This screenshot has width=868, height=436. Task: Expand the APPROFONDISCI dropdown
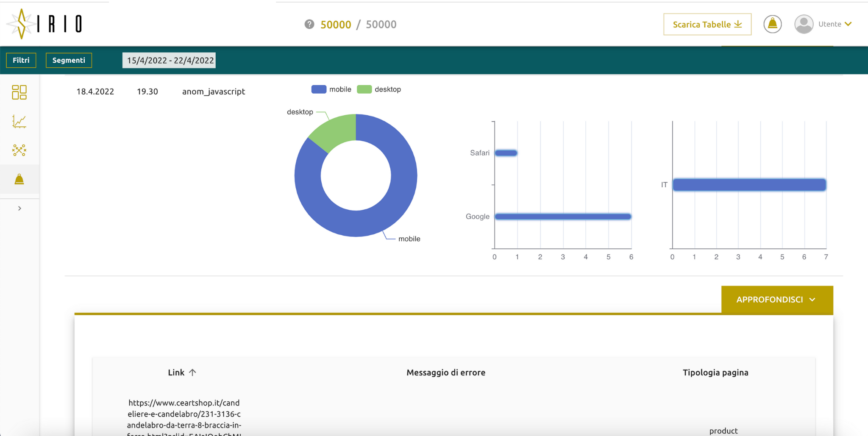(777, 300)
